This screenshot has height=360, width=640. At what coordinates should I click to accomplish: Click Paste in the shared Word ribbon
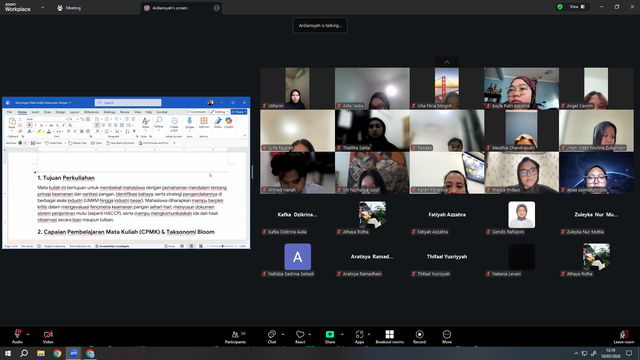(x=12, y=123)
